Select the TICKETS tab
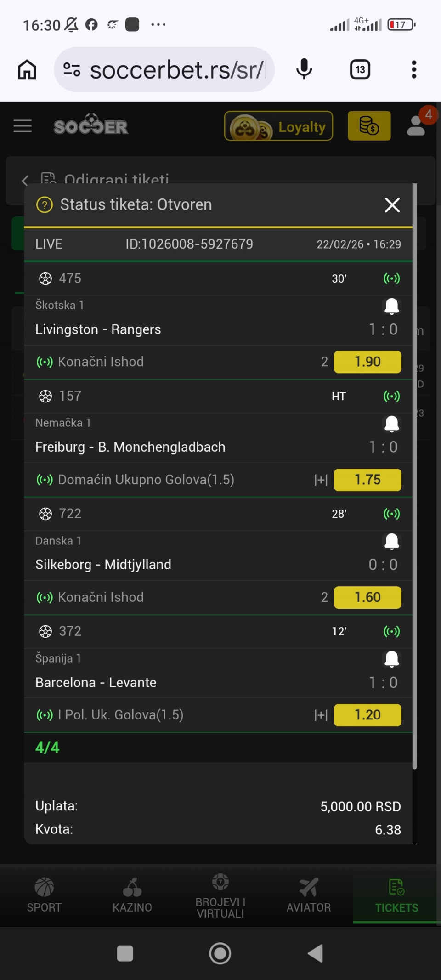This screenshot has height=980, width=441. 396,895
